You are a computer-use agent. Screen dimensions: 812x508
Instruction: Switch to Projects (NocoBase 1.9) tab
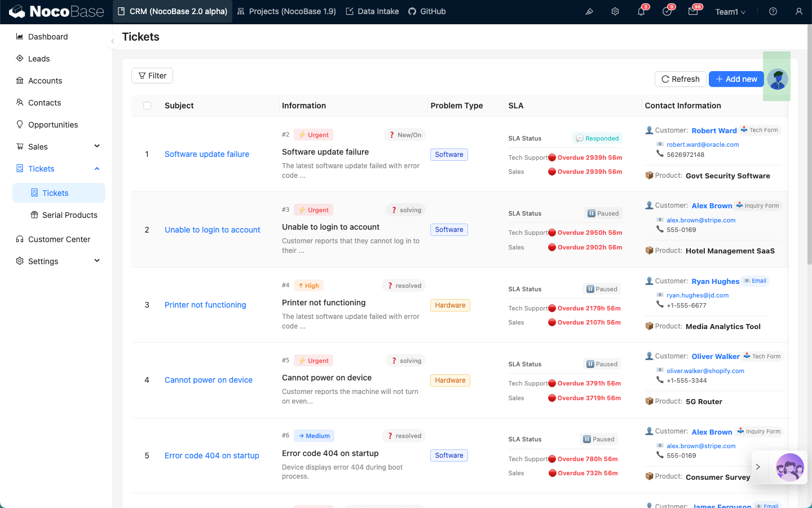pos(286,11)
